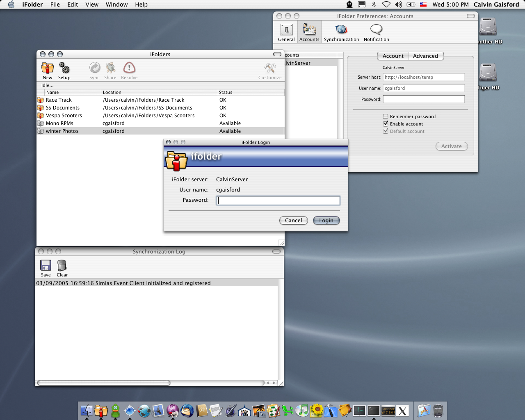Open the Edit menu

pos(73,5)
